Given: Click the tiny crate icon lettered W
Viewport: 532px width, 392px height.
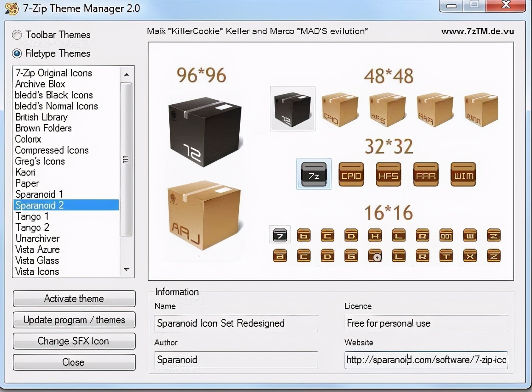Looking at the screenshot, I should (470, 235).
